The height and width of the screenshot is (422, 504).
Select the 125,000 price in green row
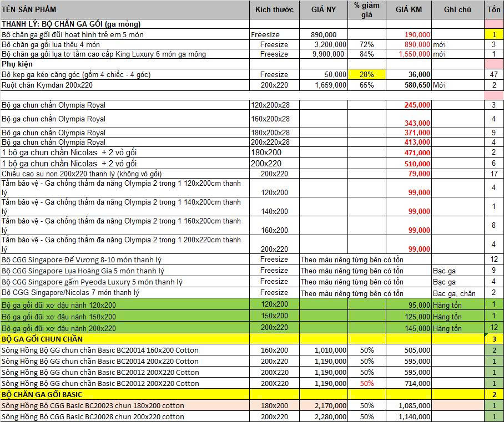[x=409, y=316]
